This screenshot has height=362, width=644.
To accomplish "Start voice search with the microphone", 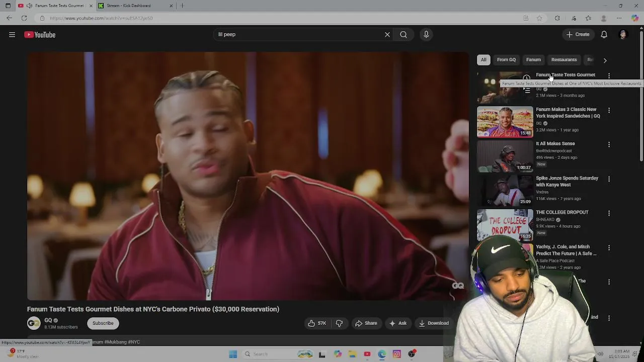I will tap(426, 35).
